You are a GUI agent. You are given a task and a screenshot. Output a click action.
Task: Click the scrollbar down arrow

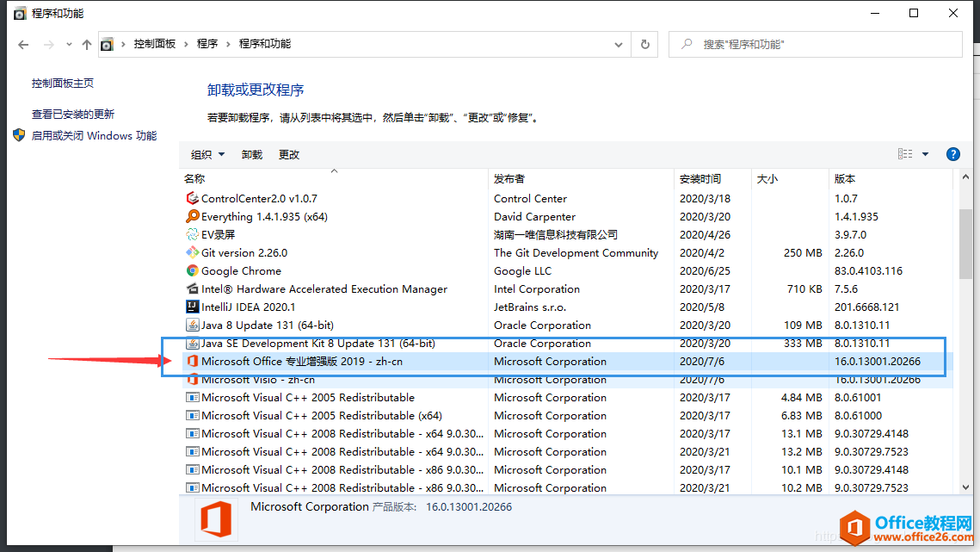point(965,487)
